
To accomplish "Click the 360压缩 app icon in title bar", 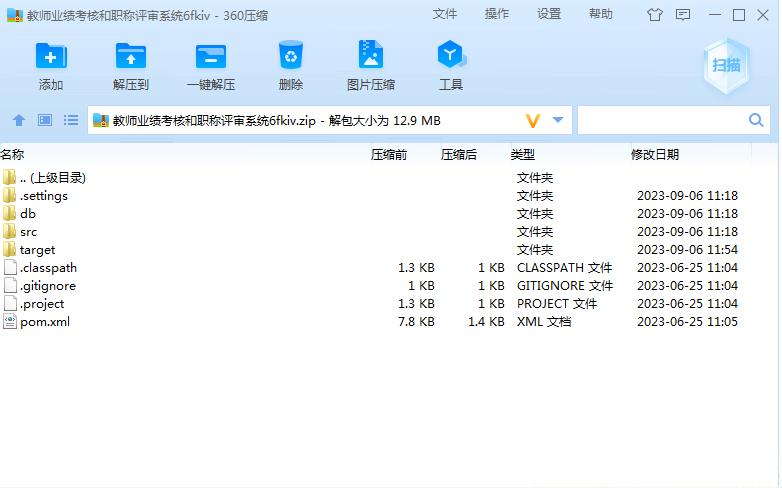I will coord(14,15).
